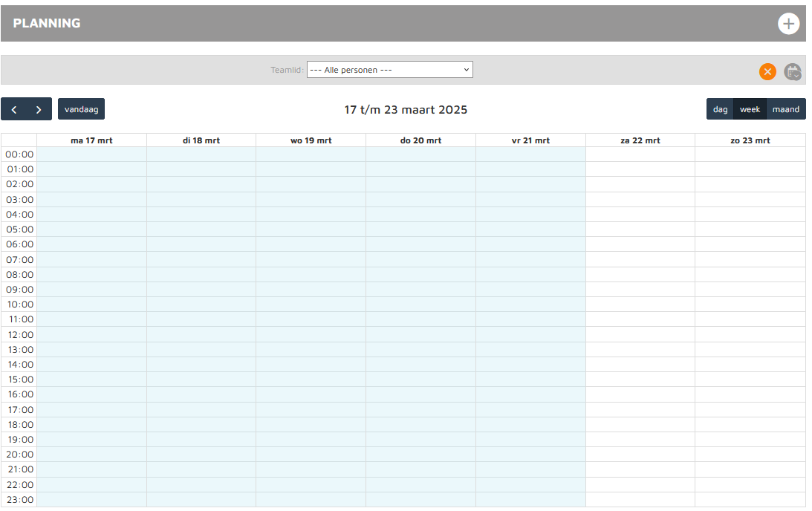
Task: Switch to dag view
Action: [720, 109]
